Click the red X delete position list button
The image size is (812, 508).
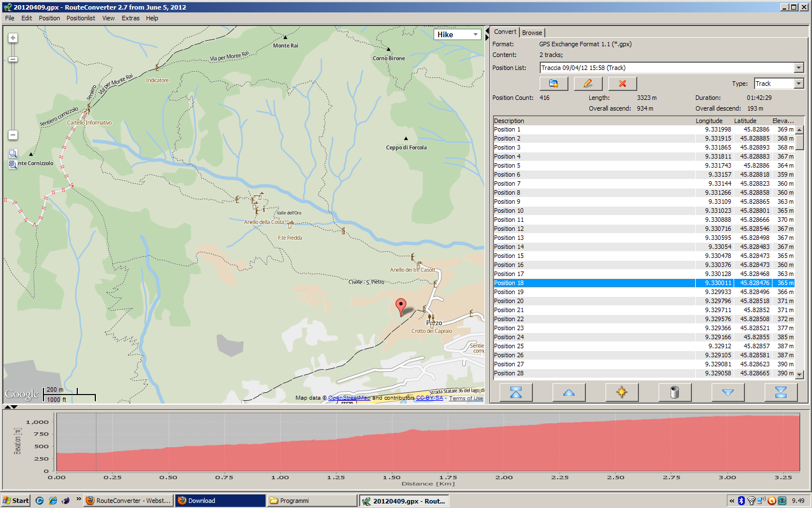[622, 84]
